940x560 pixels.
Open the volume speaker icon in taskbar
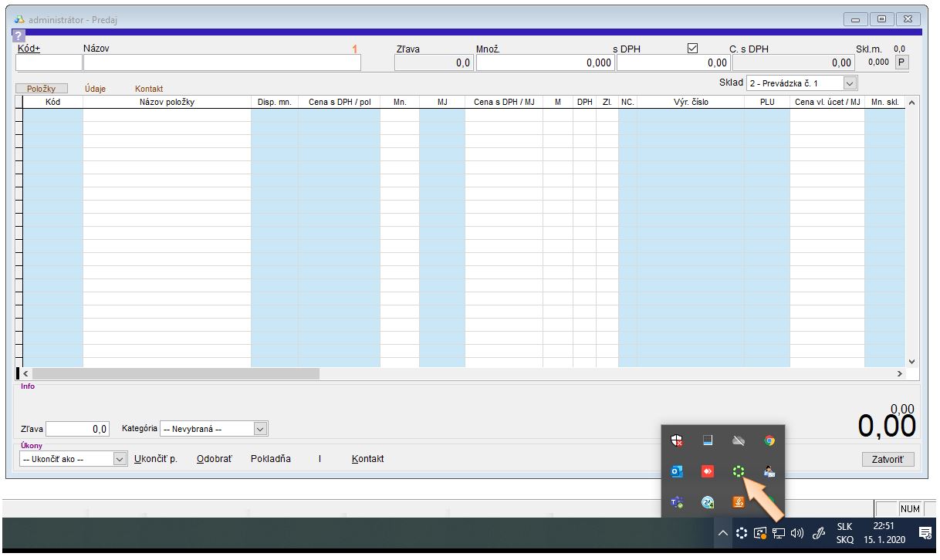pyautogui.click(x=797, y=533)
